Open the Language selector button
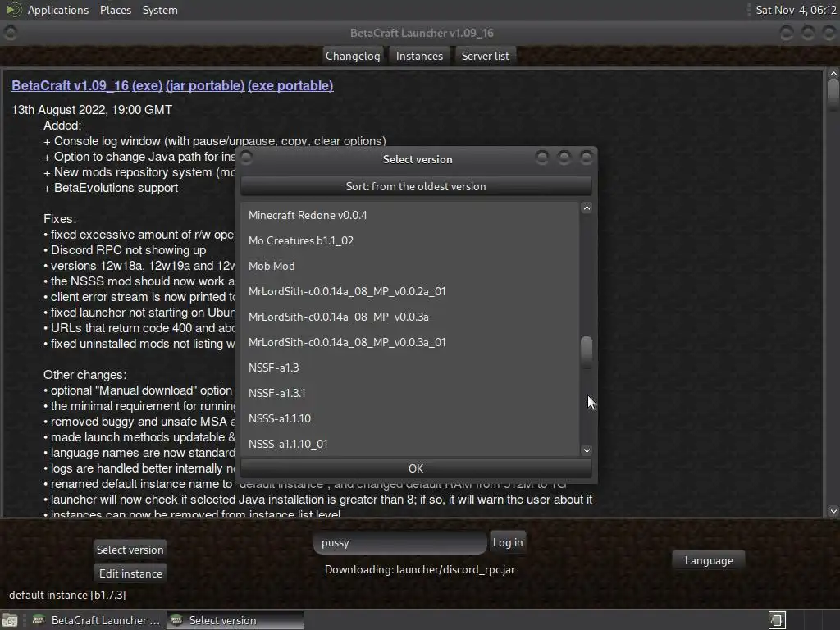 click(708, 561)
